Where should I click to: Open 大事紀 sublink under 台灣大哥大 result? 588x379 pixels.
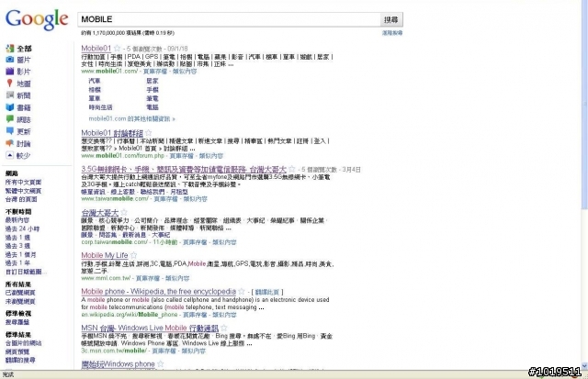161,235
